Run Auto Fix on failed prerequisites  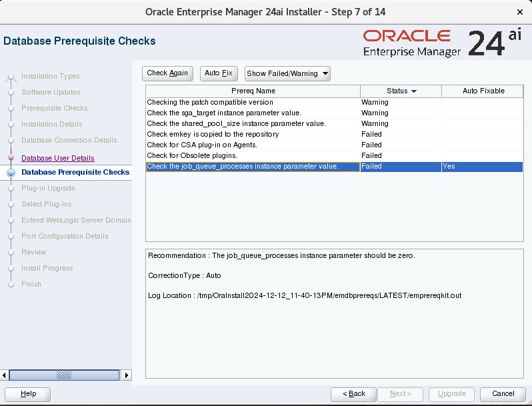click(219, 73)
